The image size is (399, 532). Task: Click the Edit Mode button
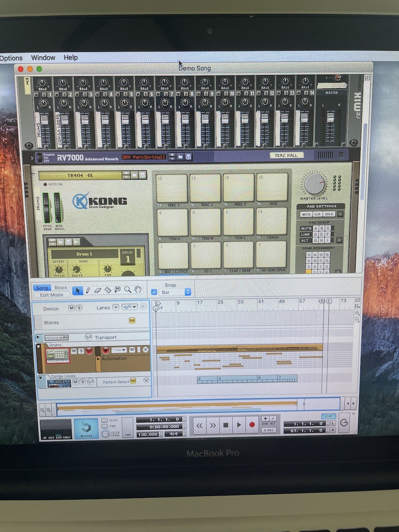51,295
